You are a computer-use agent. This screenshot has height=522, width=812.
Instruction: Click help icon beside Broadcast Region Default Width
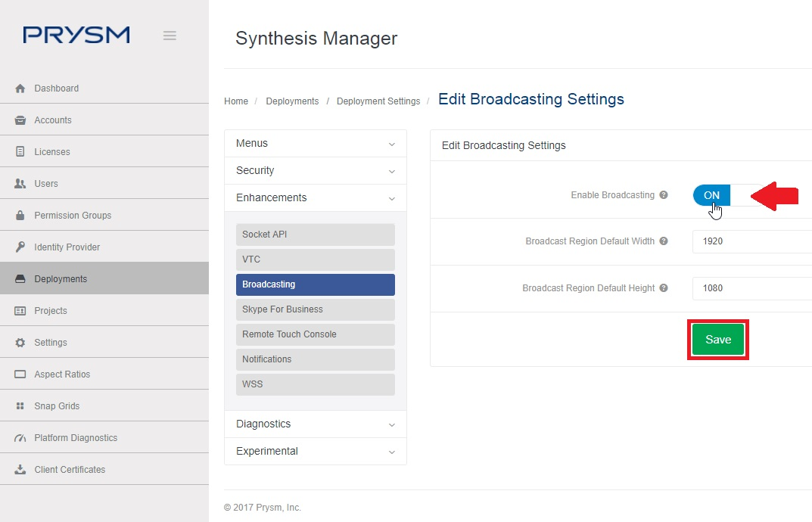[x=664, y=241]
